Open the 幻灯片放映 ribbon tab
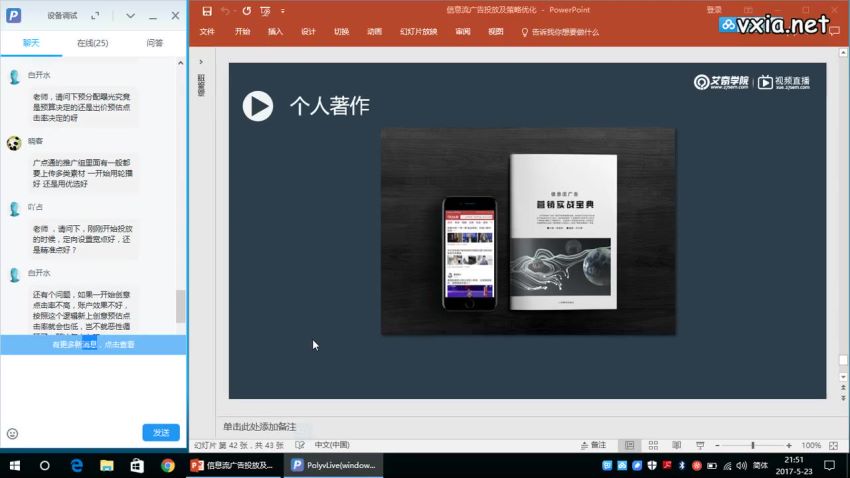850x478 pixels. pos(418,32)
